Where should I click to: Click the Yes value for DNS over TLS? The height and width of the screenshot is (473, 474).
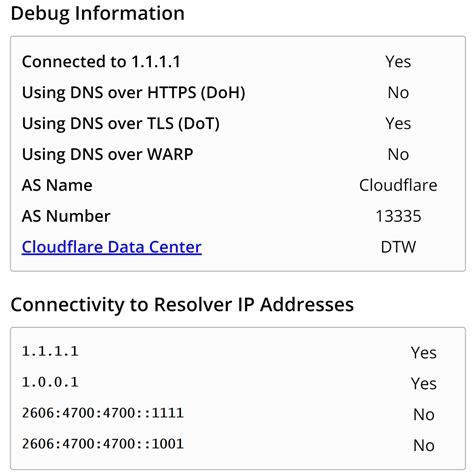398,123
